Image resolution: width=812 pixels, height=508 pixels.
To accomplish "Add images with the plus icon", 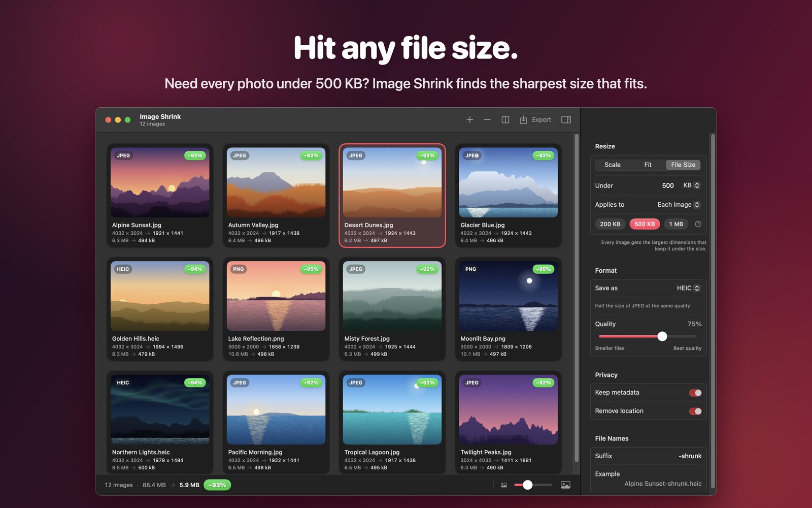I will pyautogui.click(x=469, y=120).
